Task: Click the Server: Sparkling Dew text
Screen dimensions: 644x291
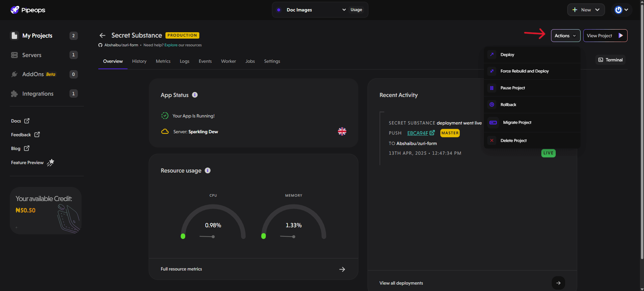Action: [x=196, y=132]
